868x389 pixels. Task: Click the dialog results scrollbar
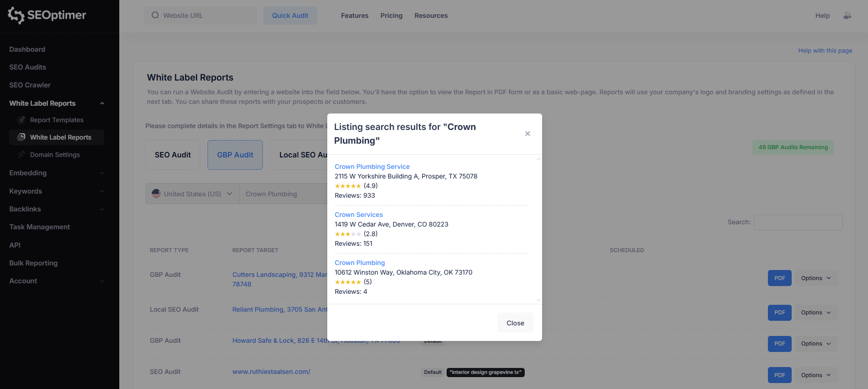pyautogui.click(x=538, y=229)
